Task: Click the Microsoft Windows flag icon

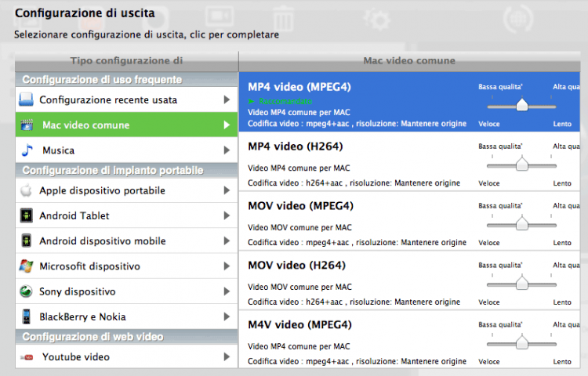Action: pos(26,266)
